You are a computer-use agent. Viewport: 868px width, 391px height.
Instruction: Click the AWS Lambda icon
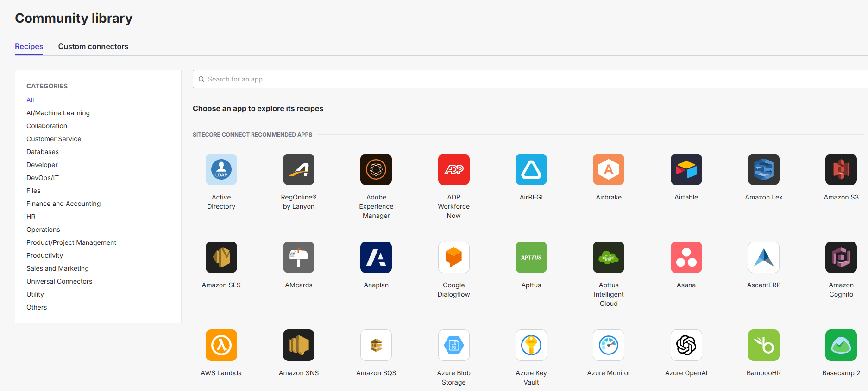coord(221,345)
